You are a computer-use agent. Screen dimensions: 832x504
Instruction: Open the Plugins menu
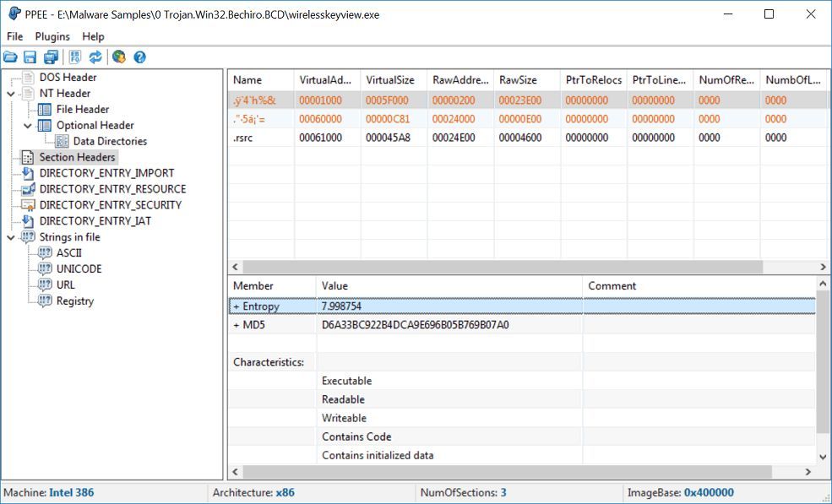(x=52, y=36)
